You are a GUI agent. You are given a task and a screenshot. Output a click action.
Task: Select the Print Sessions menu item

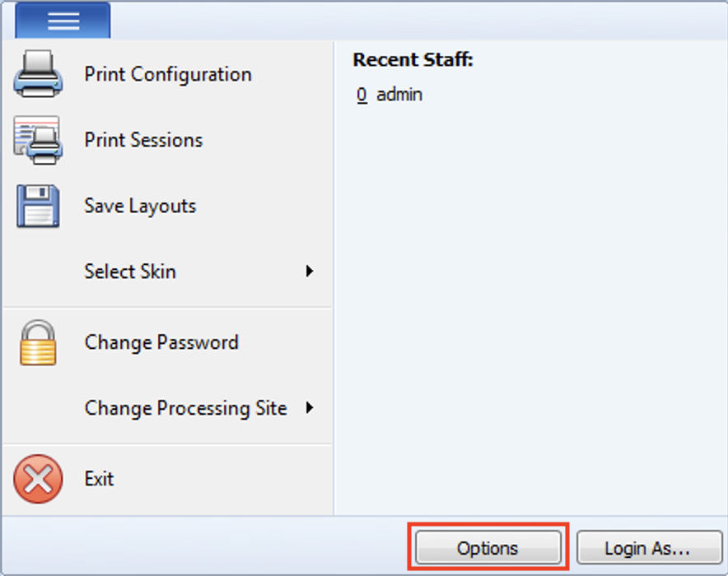point(142,140)
